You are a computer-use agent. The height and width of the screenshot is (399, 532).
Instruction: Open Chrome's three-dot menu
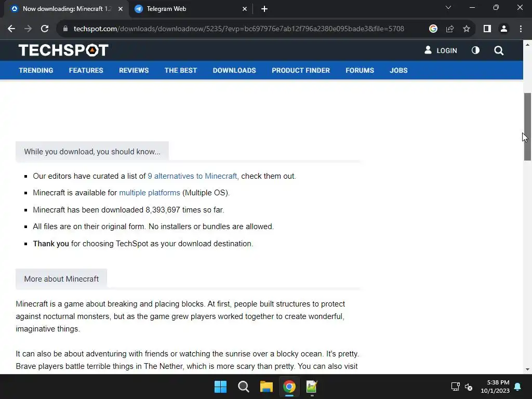coord(521,29)
